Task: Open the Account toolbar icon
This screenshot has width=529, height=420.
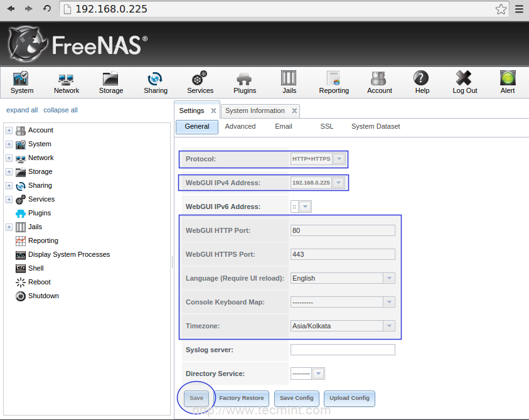Action: (379, 82)
